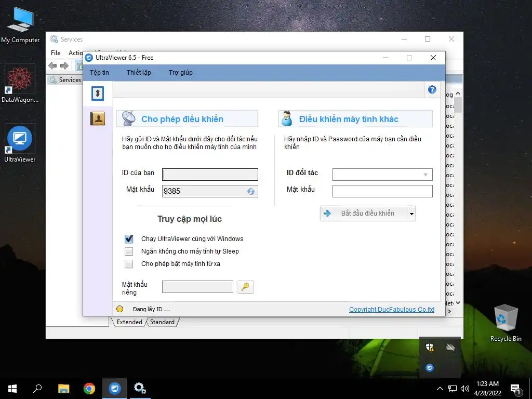Click the volume speaker tray icon
The height and width of the screenshot is (399, 532).
point(465,389)
